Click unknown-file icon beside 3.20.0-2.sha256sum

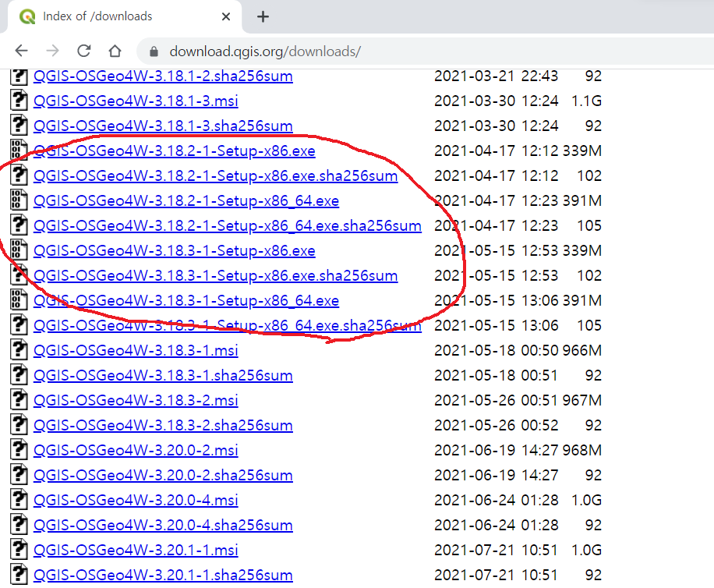[x=19, y=474]
